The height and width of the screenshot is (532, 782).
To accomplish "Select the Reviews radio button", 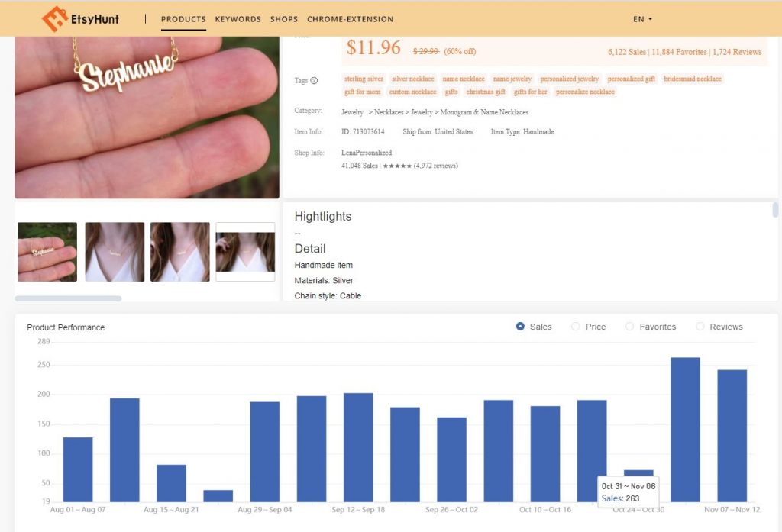I will 700,327.
